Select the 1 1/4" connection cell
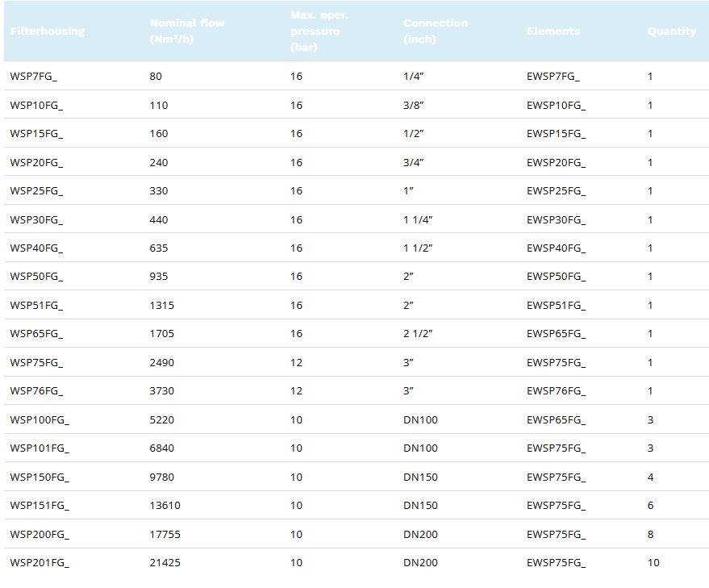The width and height of the screenshot is (709, 588). point(418,220)
